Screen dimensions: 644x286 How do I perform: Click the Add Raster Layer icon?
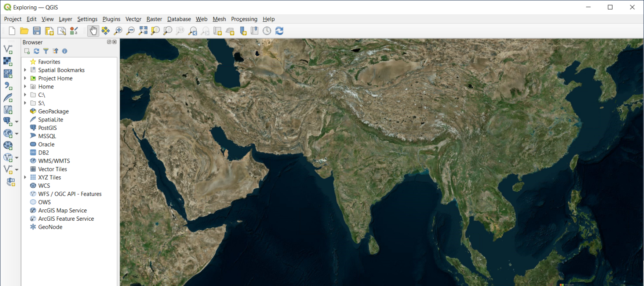pos(8,61)
